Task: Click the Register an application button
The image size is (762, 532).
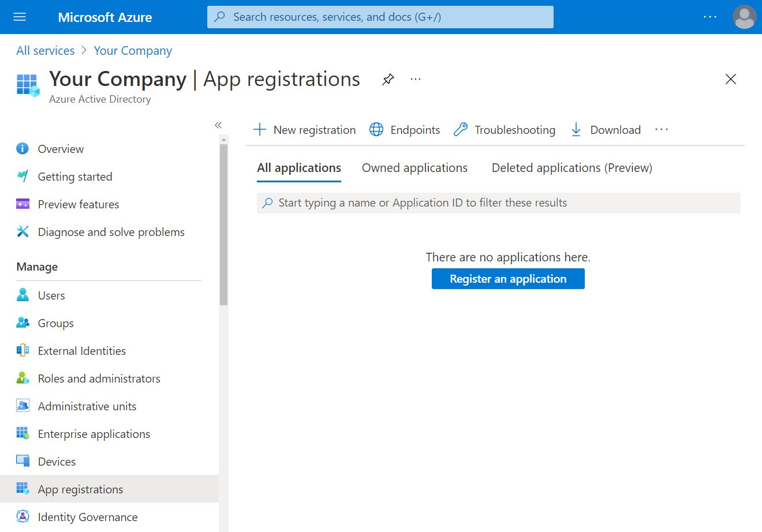Action: click(508, 279)
